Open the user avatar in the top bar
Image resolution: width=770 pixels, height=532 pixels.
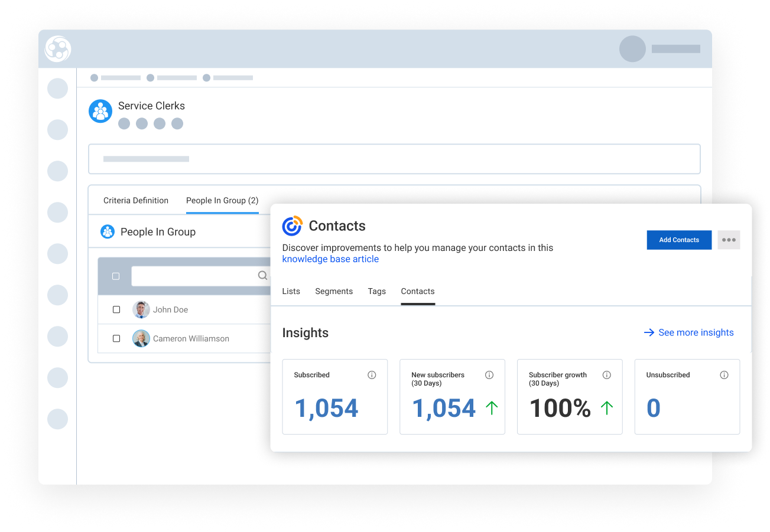click(x=632, y=49)
